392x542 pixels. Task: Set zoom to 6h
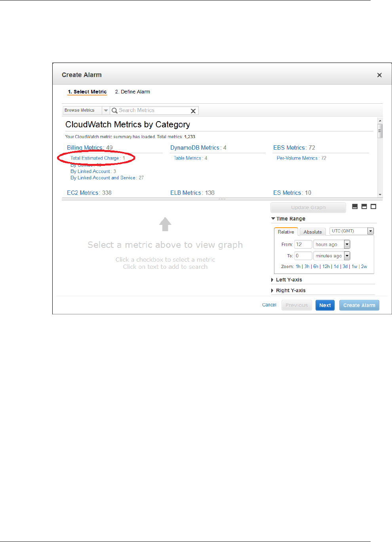click(x=316, y=266)
